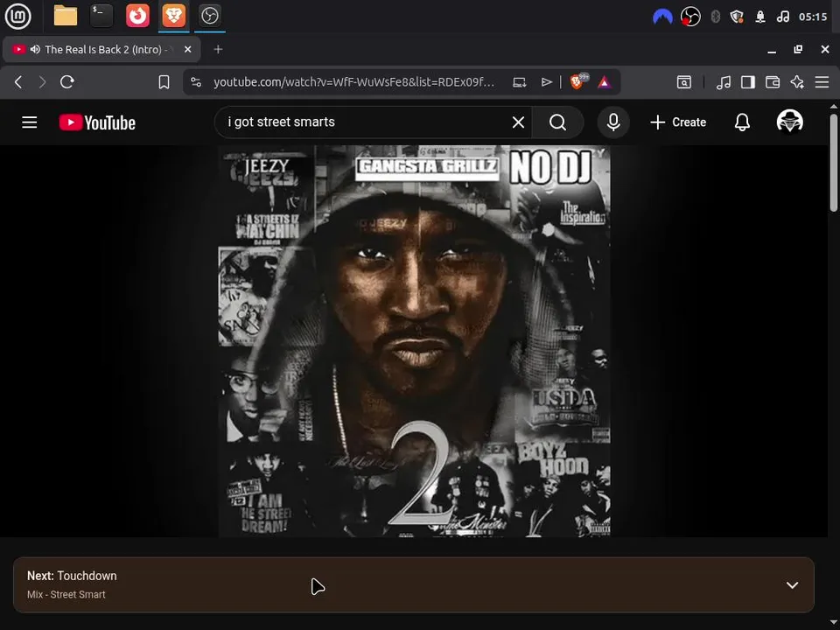This screenshot has height=630, width=840.
Task: Switch to The Real Is Back 2 tab
Action: tap(101, 49)
